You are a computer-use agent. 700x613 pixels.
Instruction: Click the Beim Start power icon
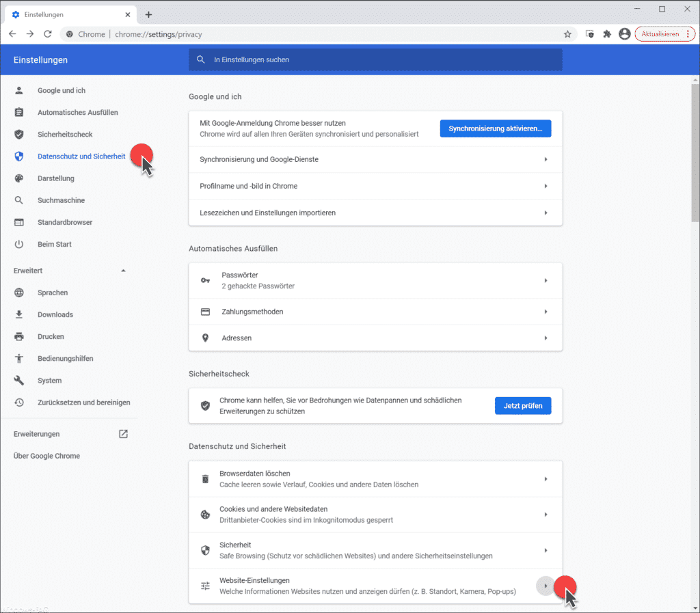point(18,244)
